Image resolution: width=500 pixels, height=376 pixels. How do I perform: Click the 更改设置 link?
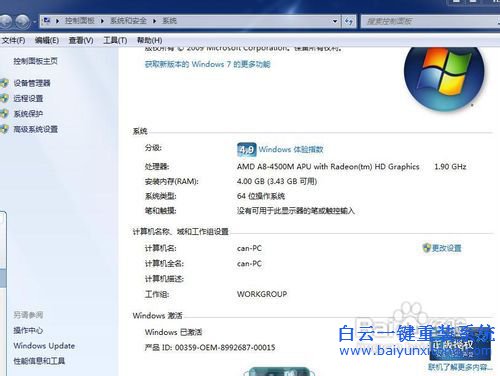point(447,248)
